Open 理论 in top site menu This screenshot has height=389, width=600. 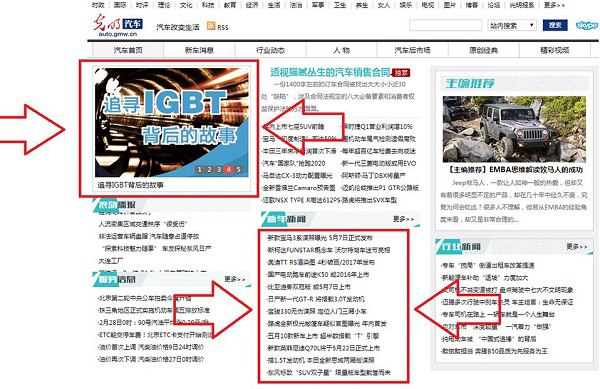(x=164, y=5)
